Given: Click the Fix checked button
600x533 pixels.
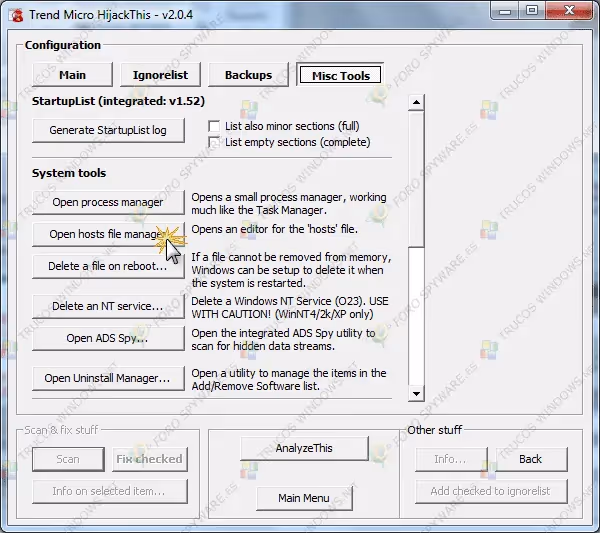Looking at the screenshot, I should click(149, 459).
